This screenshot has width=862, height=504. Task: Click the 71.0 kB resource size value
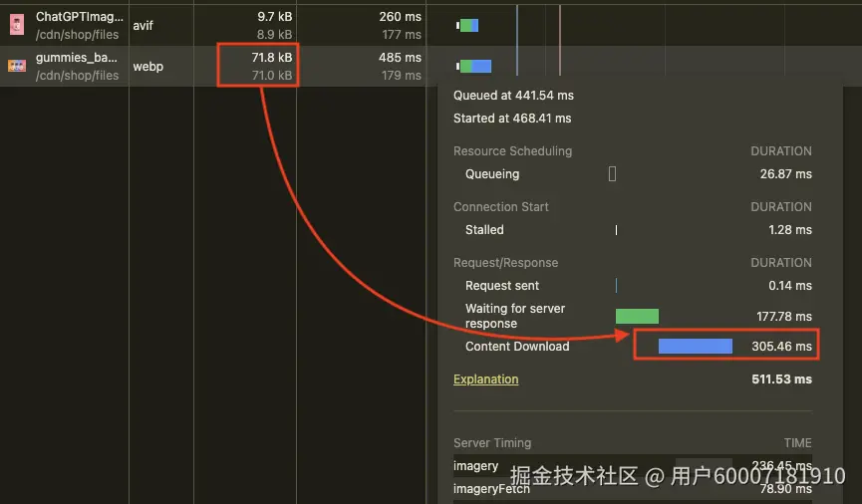[x=272, y=76]
